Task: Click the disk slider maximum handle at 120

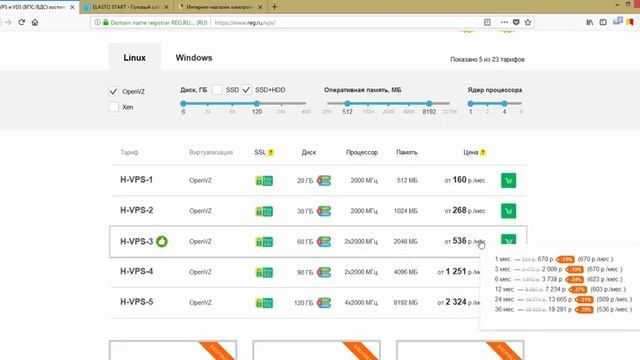Action: 257,104
